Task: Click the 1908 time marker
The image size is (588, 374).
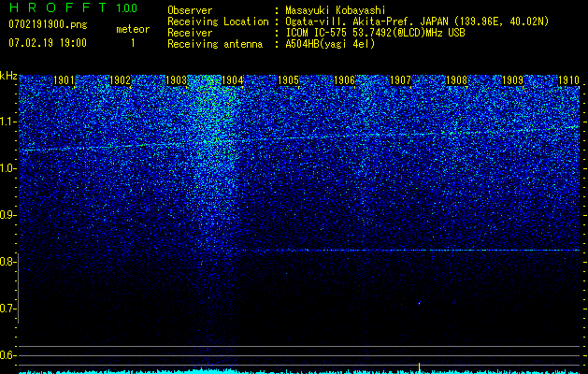Action: [457, 80]
